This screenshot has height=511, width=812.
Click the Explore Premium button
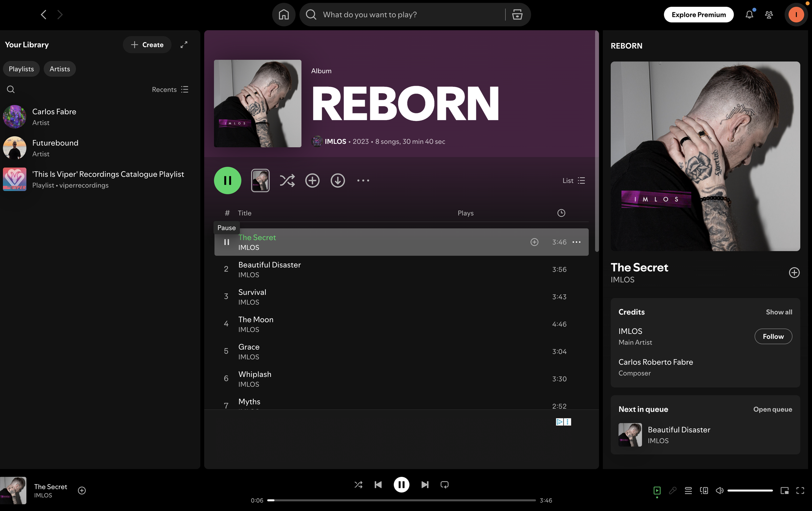tap(698, 15)
